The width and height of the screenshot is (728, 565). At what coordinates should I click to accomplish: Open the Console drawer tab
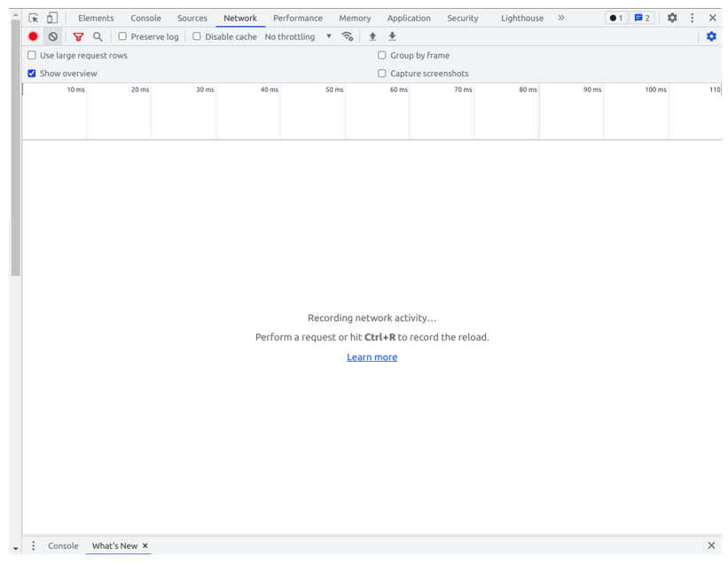[63, 545]
